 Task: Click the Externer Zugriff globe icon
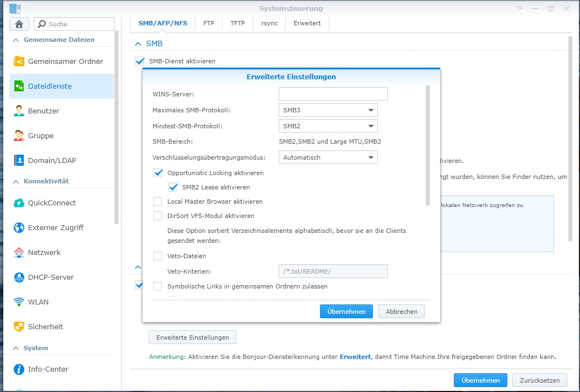pyautogui.click(x=19, y=228)
